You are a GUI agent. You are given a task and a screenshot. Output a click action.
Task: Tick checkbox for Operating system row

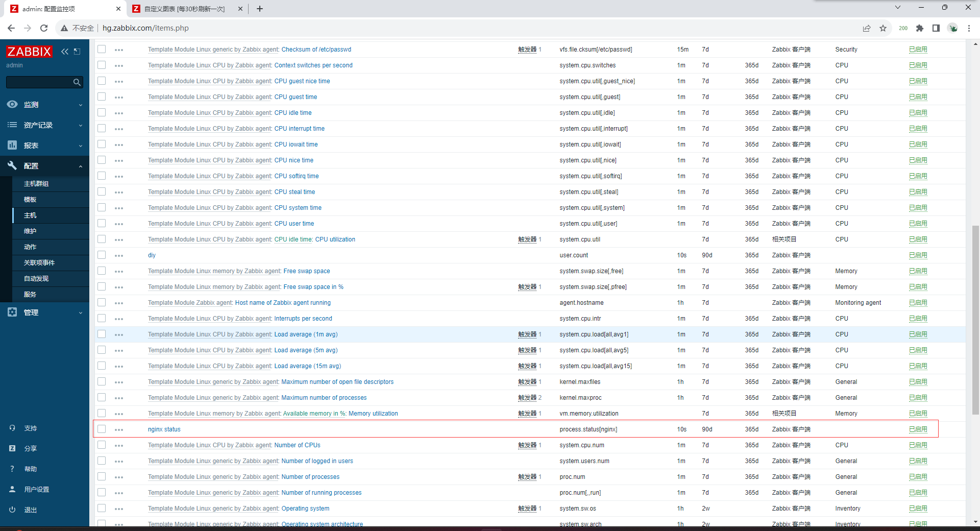click(102, 508)
